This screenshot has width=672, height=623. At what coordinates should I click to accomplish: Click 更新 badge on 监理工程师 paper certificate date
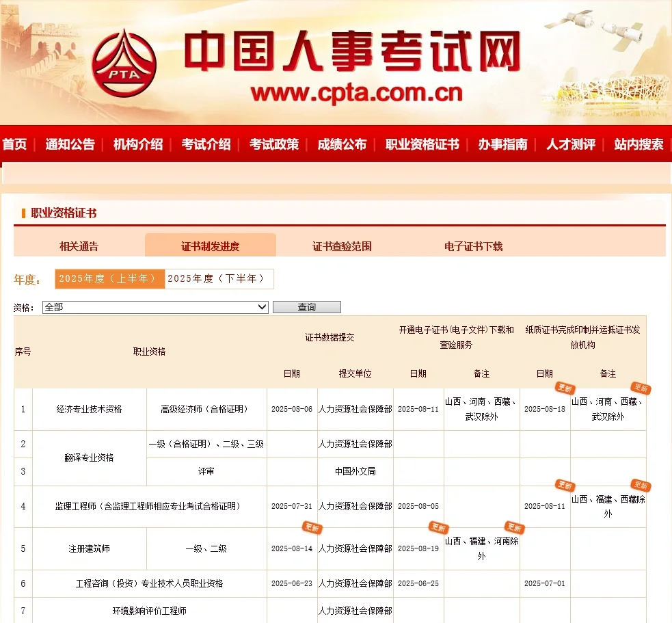coord(565,487)
